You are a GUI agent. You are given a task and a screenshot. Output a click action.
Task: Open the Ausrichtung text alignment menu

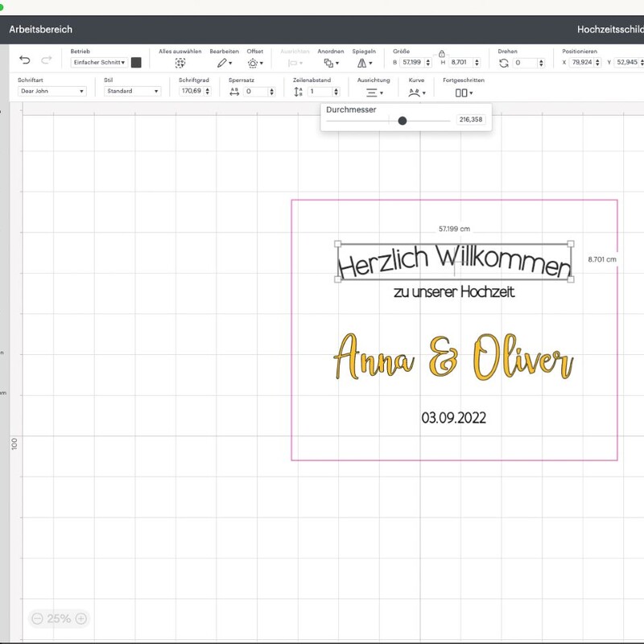pyautogui.click(x=374, y=93)
